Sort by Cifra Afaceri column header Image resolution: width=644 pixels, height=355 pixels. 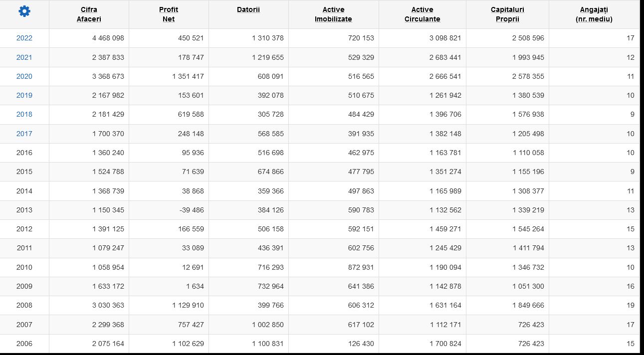(89, 14)
